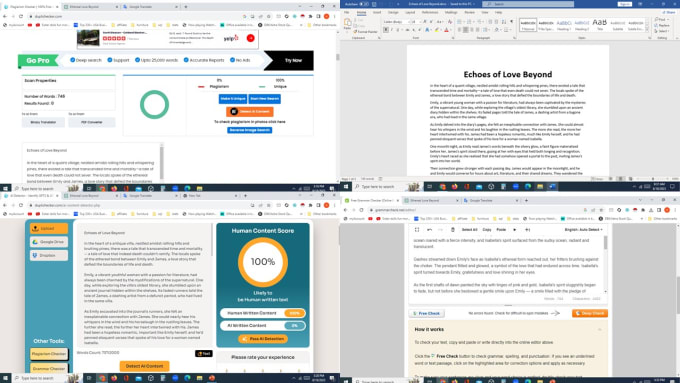This screenshot has height=383, width=680.
Task: Adjust the zoom slider in Word status bar
Action: pyautogui.click(x=653, y=179)
